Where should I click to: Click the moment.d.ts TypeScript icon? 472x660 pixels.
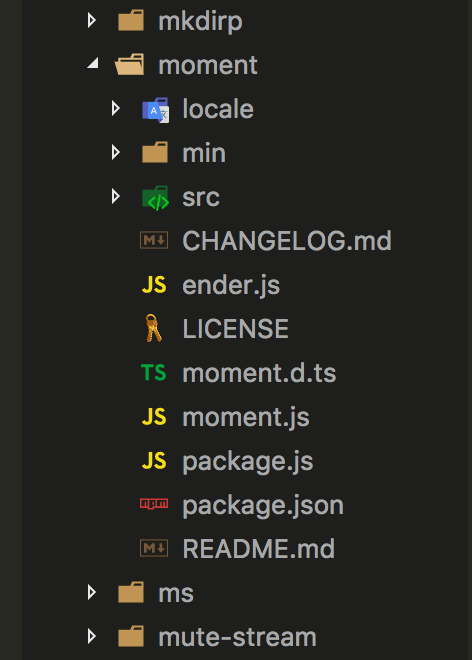coord(154,373)
